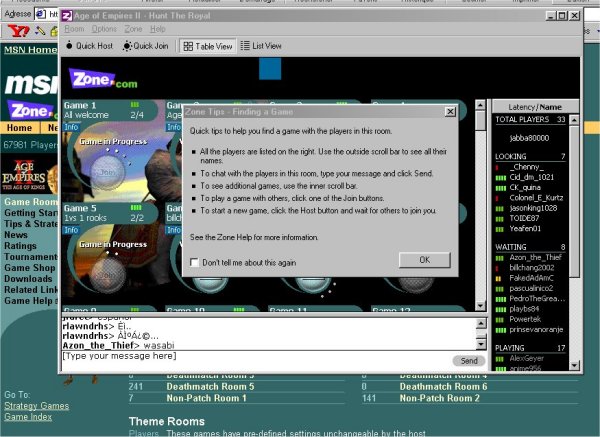Select player CK_quina
Screen dimensions: 600x437
coord(525,188)
